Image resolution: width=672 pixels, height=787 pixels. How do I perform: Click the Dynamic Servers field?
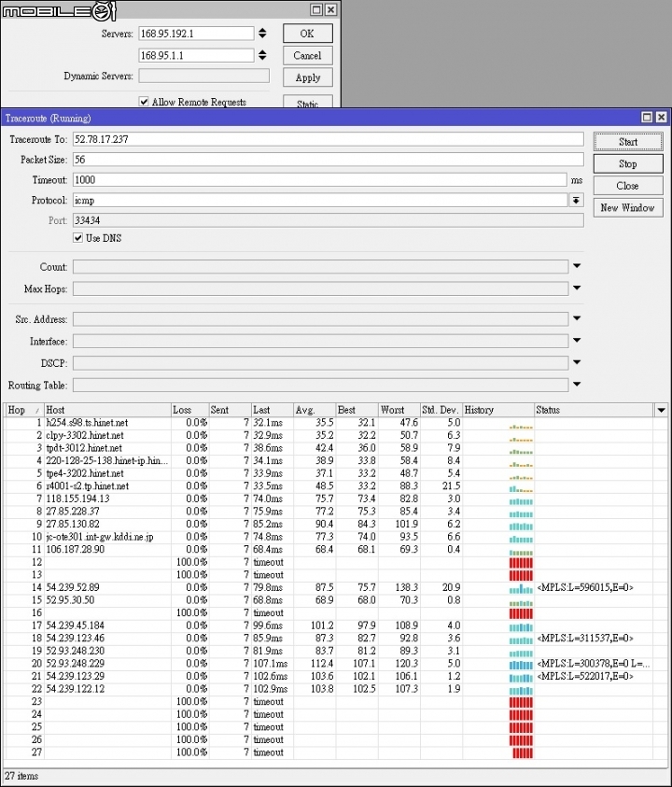click(x=203, y=76)
